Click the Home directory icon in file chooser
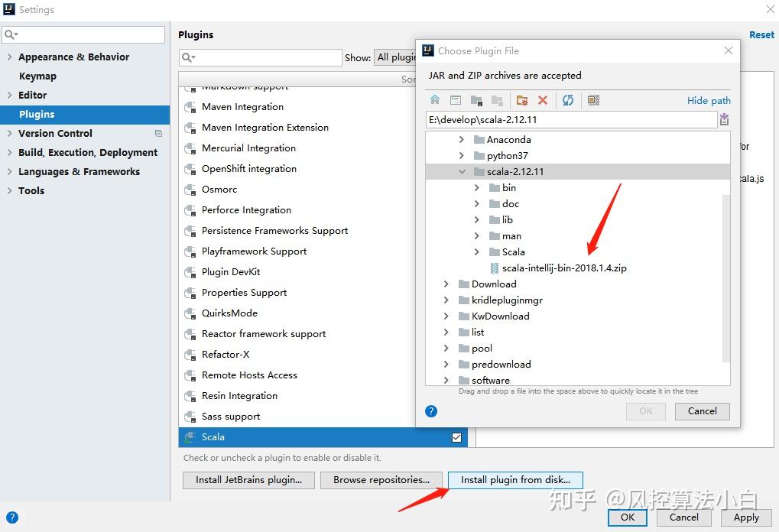Viewport: 779px width, 532px height. pyautogui.click(x=434, y=100)
